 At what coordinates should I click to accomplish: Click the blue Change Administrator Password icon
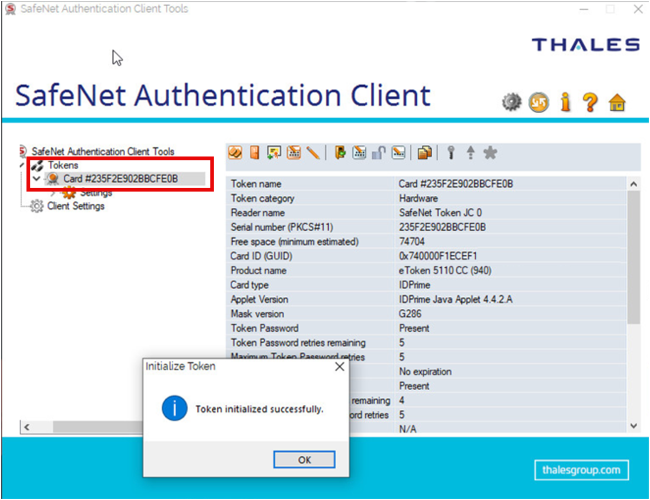click(x=359, y=153)
